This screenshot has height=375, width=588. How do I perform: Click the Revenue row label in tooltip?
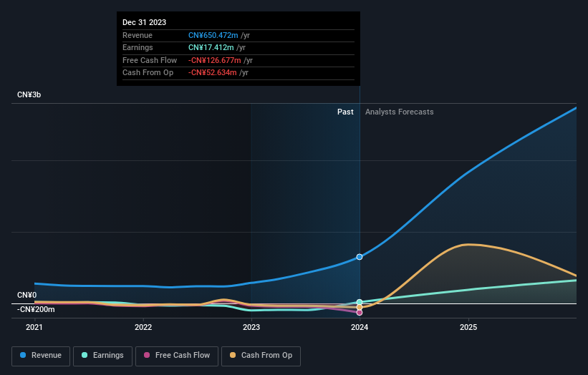click(138, 35)
